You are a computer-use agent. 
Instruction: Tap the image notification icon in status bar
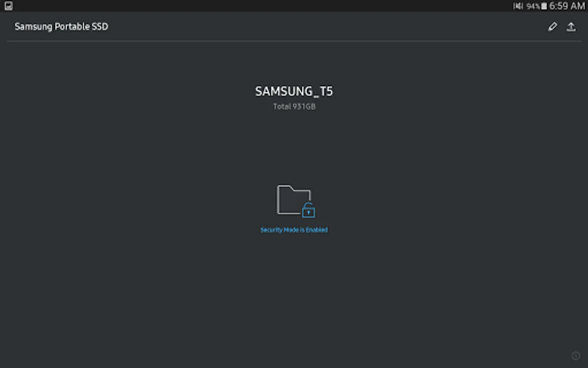tap(9, 6)
